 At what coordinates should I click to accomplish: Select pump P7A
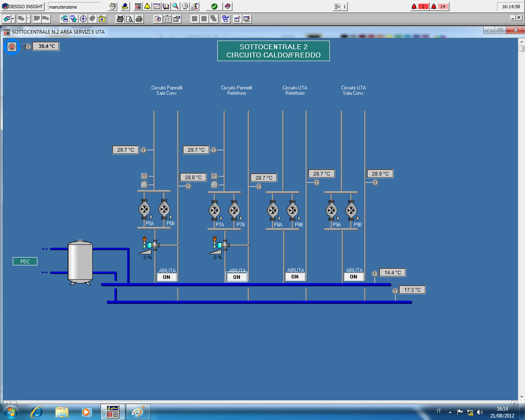tap(214, 211)
